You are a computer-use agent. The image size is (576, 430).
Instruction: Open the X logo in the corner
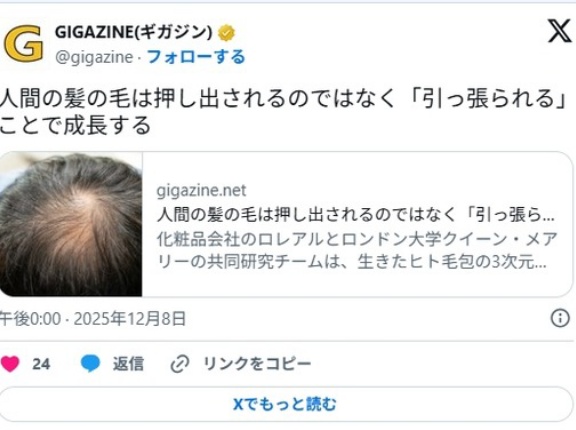click(x=559, y=31)
